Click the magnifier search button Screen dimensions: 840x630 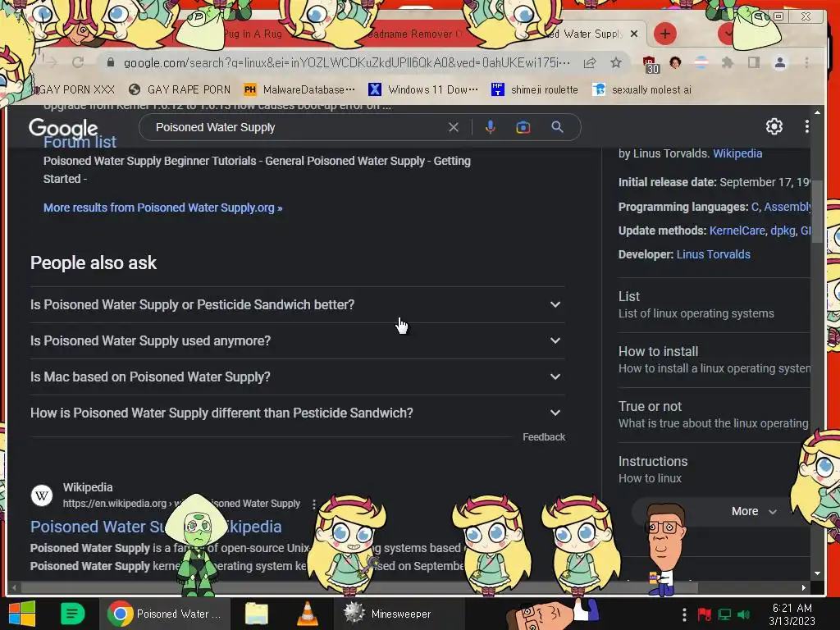click(557, 127)
